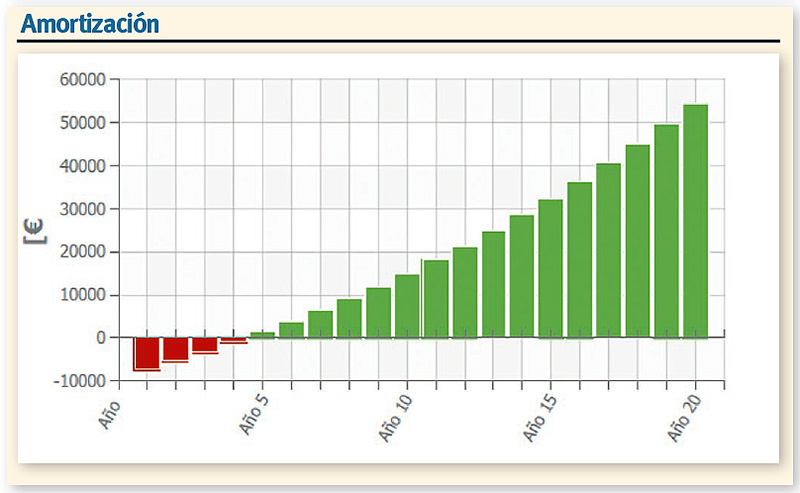Viewport: 800px width, 493px height.
Task: Select the largest red bar at the far left
Action: pos(147,354)
